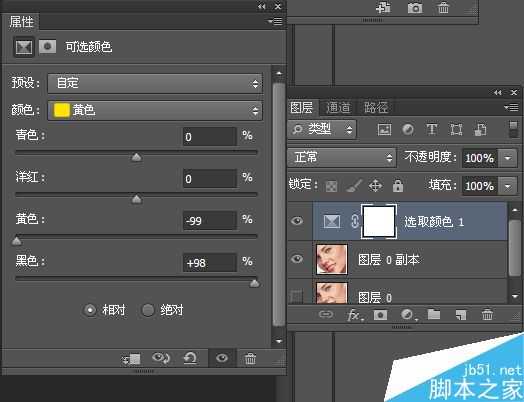Switch to the 通道 tab
The height and width of the screenshot is (402, 524).
pos(338,108)
